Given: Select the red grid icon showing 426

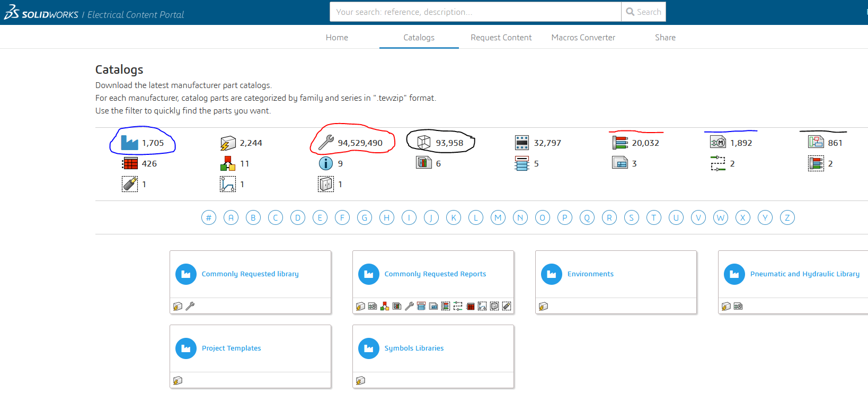Looking at the screenshot, I should [x=130, y=163].
